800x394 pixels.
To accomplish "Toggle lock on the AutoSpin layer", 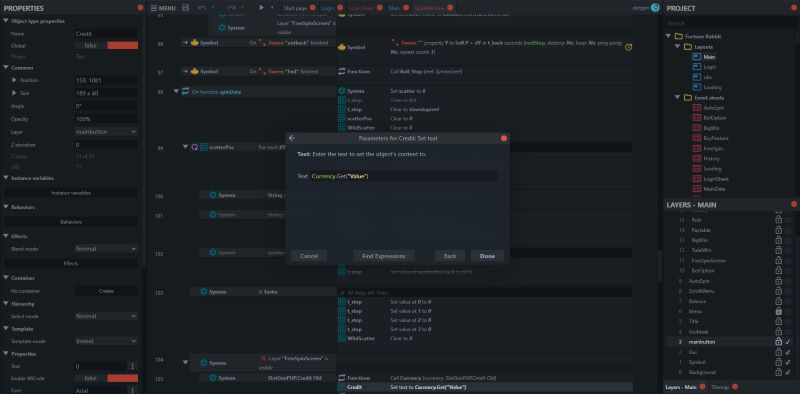I will point(778,281).
